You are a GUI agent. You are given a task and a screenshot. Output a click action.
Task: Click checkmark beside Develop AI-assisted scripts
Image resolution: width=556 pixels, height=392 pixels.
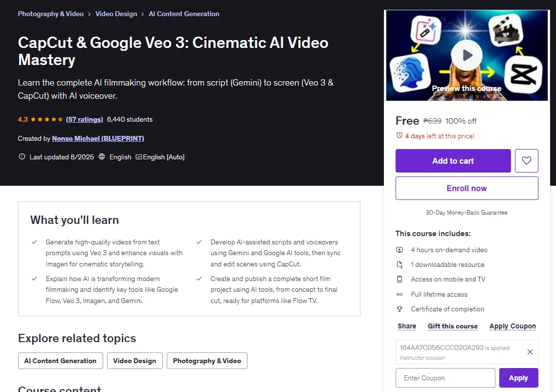(x=200, y=242)
